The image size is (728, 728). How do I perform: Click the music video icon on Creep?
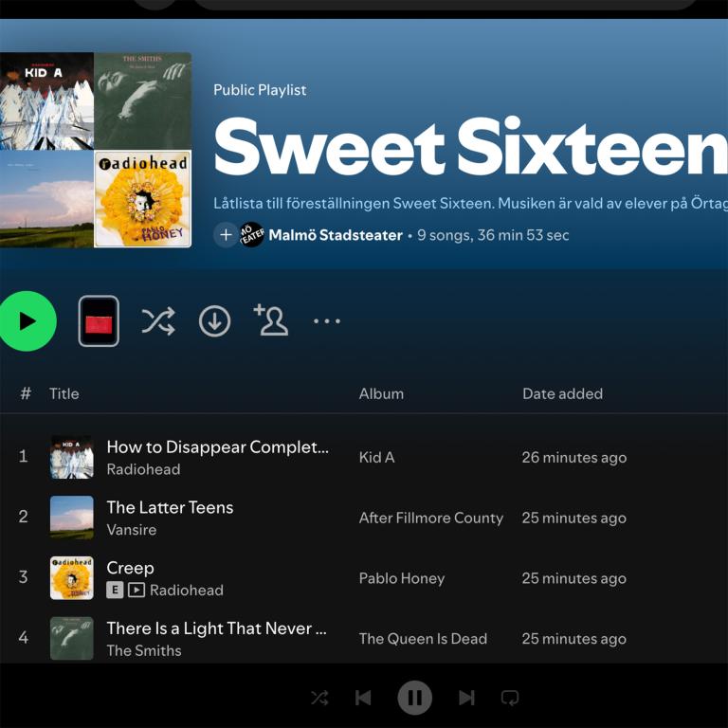tap(136, 591)
